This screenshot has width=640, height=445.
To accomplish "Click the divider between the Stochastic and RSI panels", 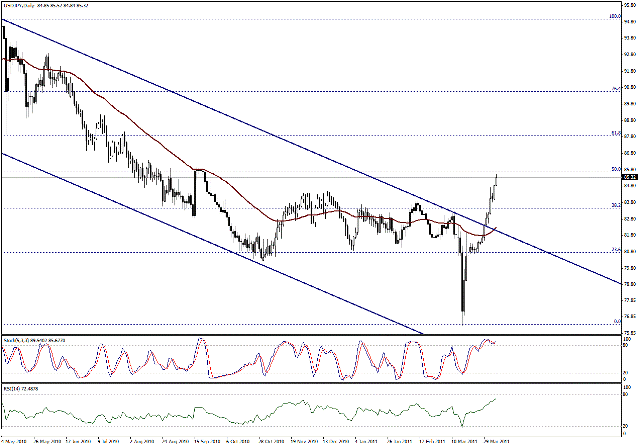I will (300, 382).
